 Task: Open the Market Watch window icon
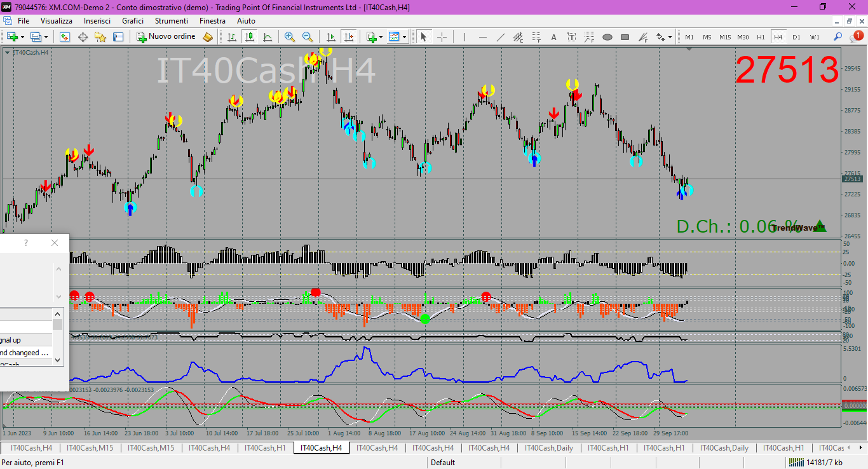tap(65, 37)
